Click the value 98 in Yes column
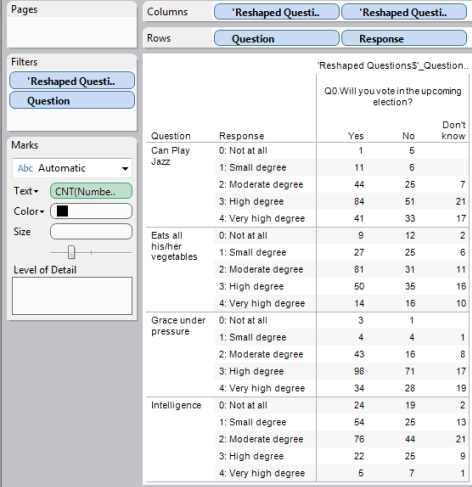The width and height of the screenshot is (472, 487). pos(359,371)
